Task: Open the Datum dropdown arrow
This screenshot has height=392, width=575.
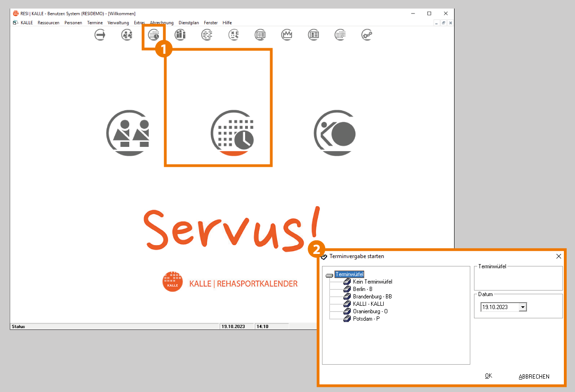Action: click(523, 307)
